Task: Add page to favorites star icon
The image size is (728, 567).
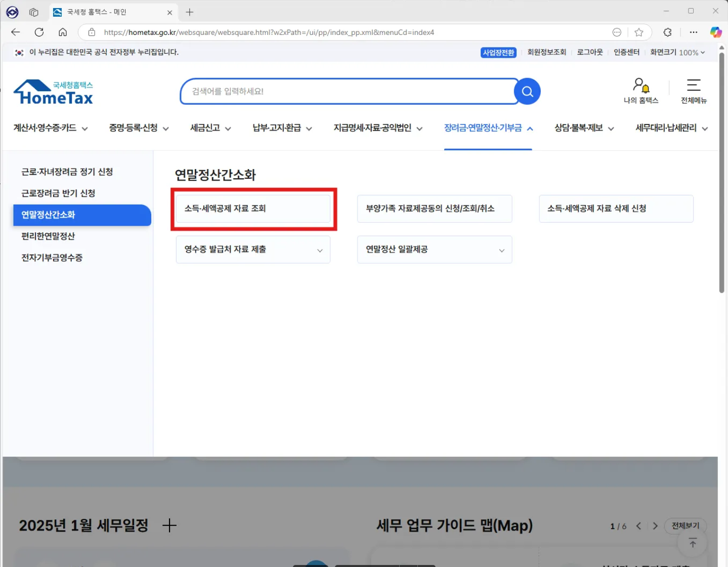Action: point(639,32)
